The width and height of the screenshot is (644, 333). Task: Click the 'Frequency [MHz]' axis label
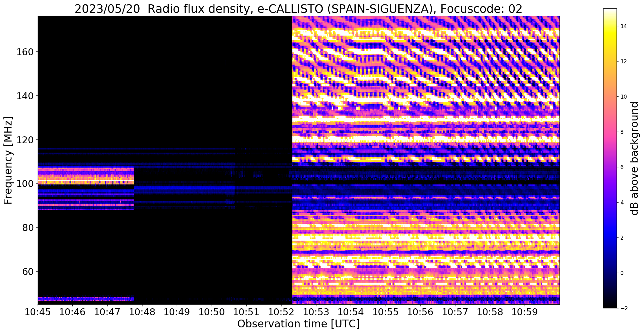8,160
